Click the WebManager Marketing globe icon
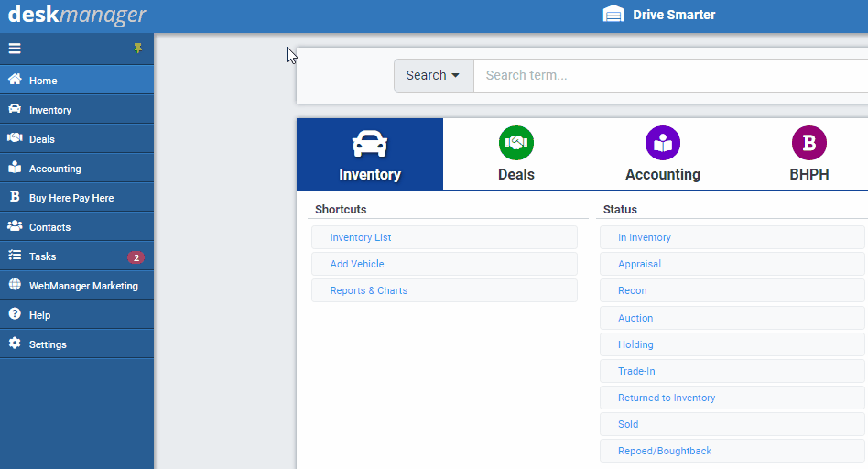The image size is (868, 469). 15,285
